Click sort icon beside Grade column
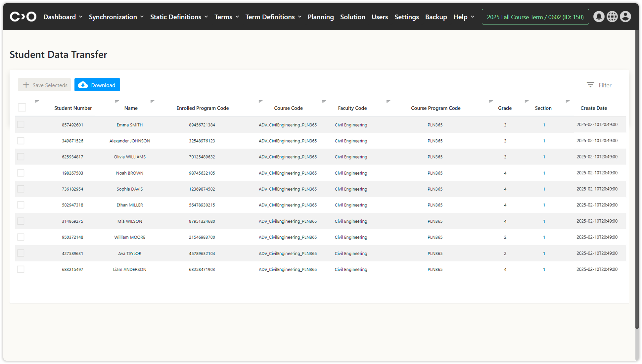642x364 pixels. click(491, 102)
